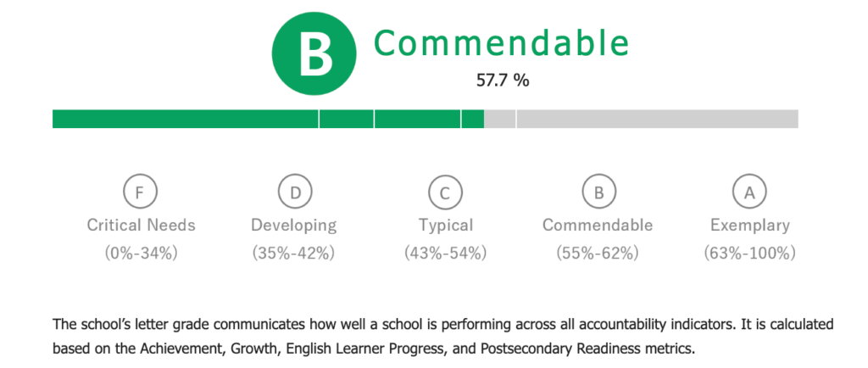Click the second green progress bar segment

[x=347, y=119]
